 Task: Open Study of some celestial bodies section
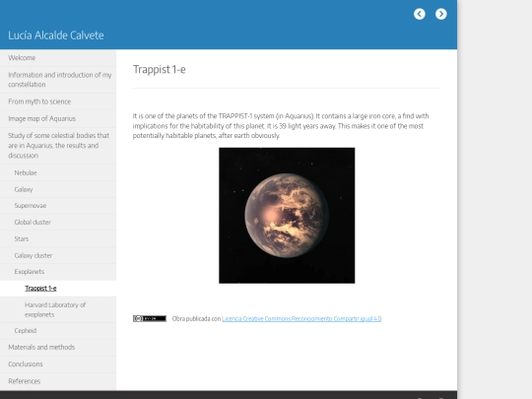pyautogui.click(x=58, y=146)
